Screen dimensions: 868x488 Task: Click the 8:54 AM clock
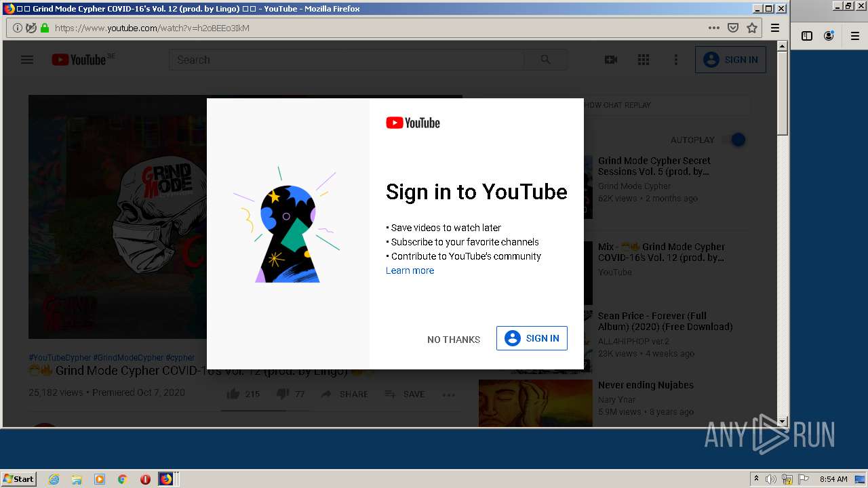pyautogui.click(x=833, y=479)
